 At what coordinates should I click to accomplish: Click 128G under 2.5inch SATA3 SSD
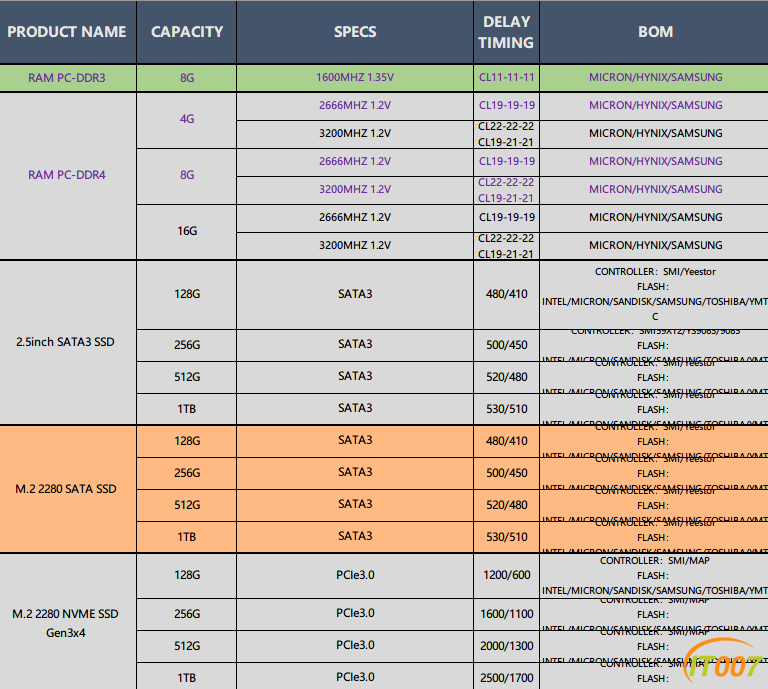187,294
